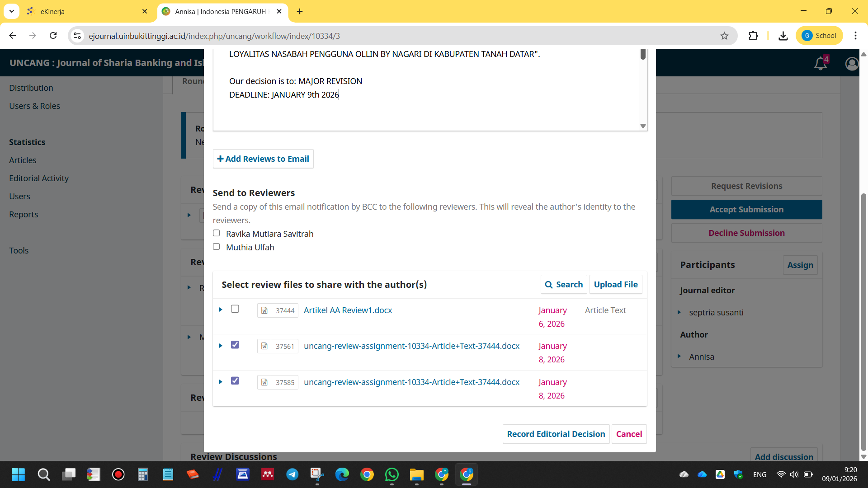Open the browser extensions puzzle icon
This screenshot has width=868, height=488.
[x=753, y=36]
